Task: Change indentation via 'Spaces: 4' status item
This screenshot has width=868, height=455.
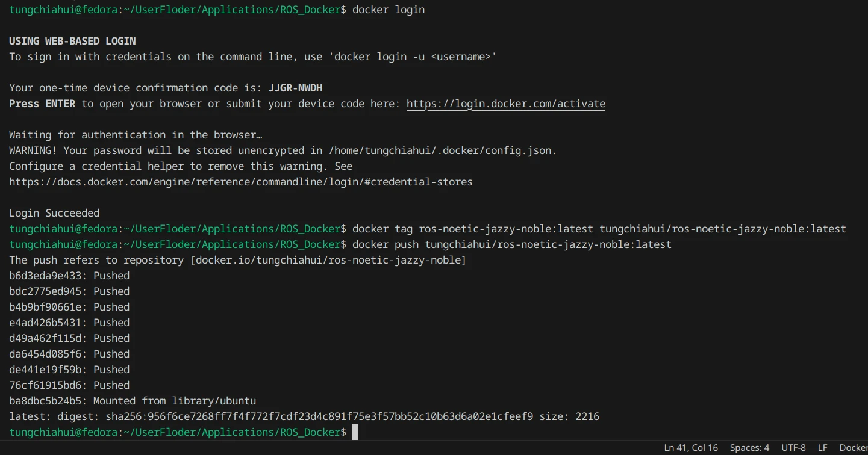Action: pos(749,448)
